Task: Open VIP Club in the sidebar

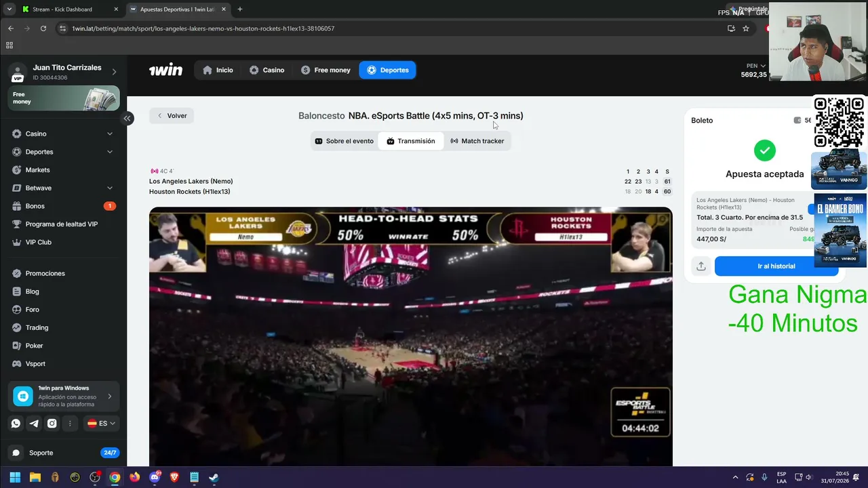Action: pyautogui.click(x=64, y=242)
